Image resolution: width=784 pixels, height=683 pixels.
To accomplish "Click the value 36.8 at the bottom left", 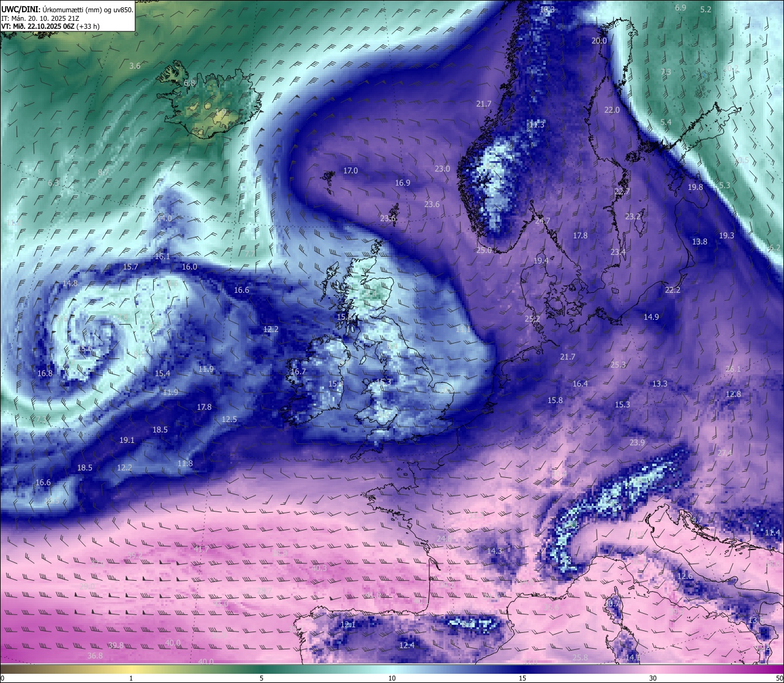I will 95,655.
